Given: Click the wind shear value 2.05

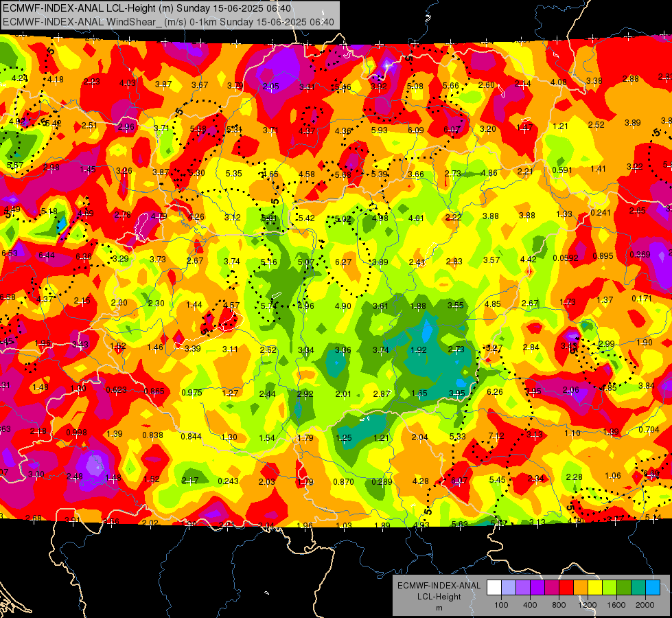Looking at the screenshot, I should click(x=271, y=87).
